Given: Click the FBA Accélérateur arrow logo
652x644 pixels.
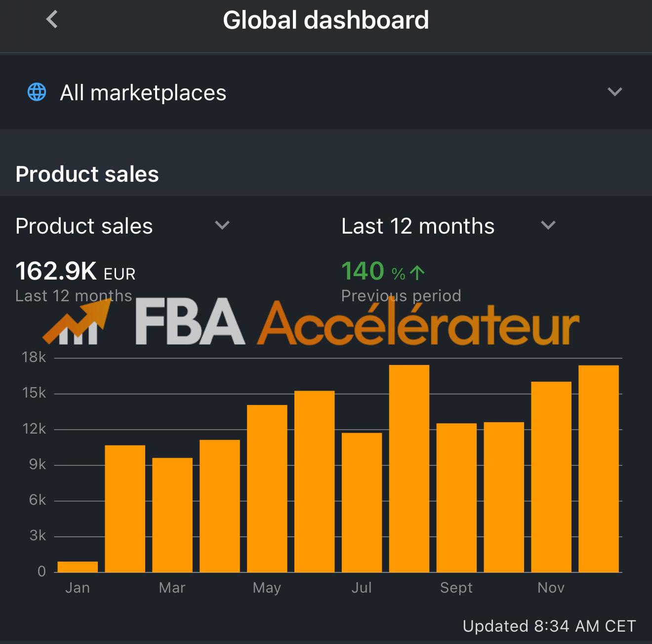Looking at the screenshot, I should click(77, 321).
